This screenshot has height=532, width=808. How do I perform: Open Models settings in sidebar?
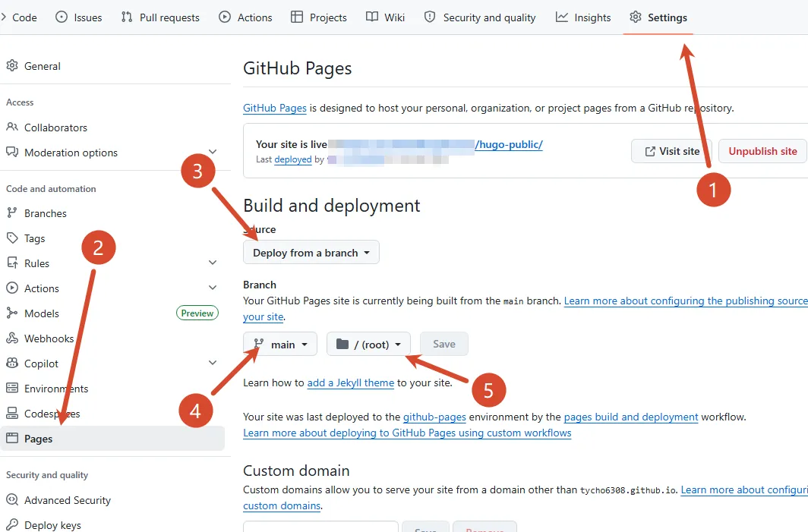pos(112,313)
